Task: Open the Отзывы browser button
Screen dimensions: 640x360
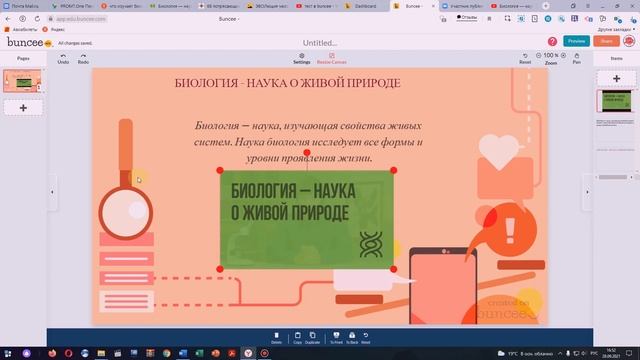Action: [x=467, y=18]
